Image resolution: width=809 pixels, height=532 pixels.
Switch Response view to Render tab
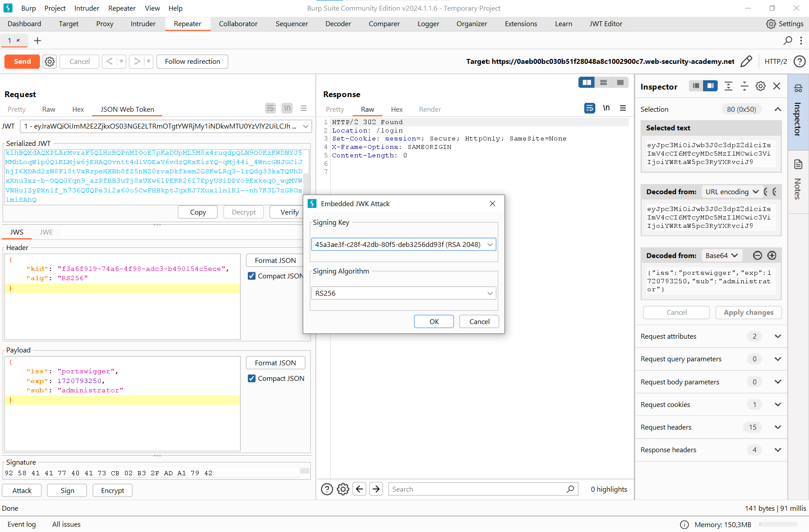click(x=430, y=109)
